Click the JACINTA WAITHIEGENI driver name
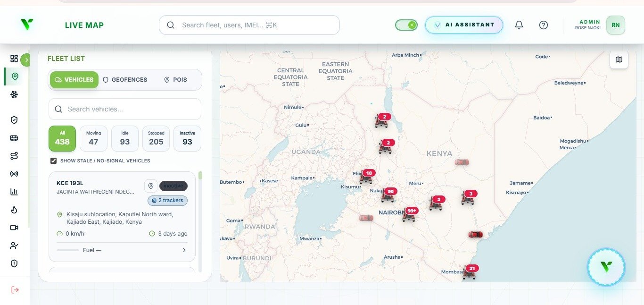Viewport: 644px width, 305px height. pyautogui.click(x=95, y=192)
